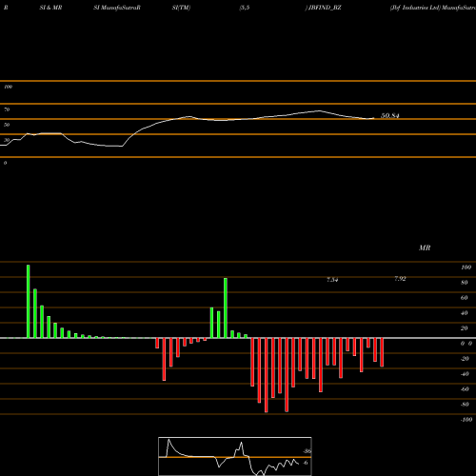
Task: Click the -6 label in mini chart
Action: pos(306,463)
